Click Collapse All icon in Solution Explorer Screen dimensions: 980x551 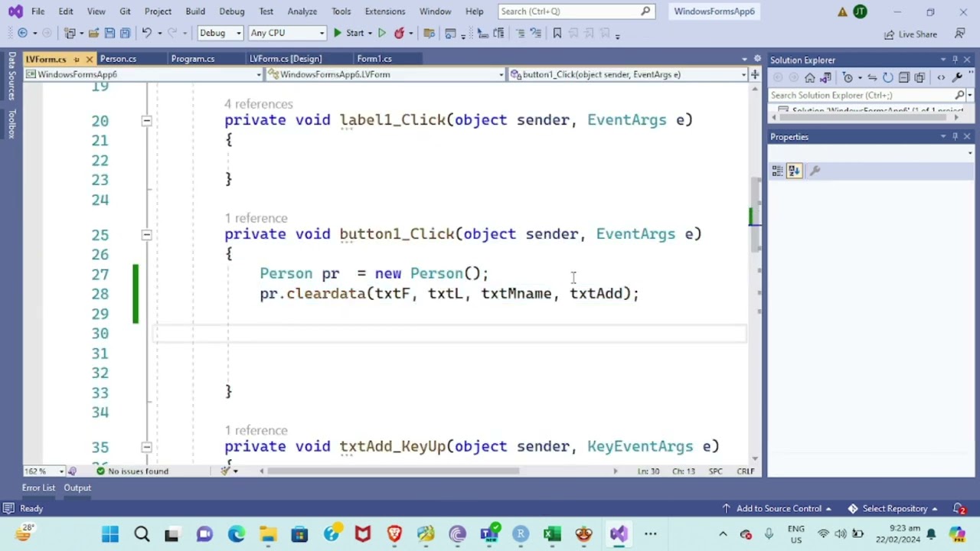(904, 77)
